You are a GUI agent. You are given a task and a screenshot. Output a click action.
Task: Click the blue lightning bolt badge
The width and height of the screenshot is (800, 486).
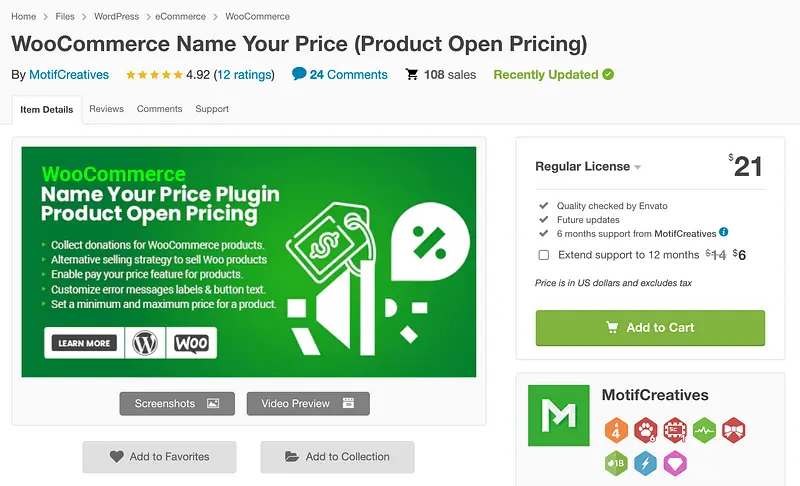[x=646, y=463]
